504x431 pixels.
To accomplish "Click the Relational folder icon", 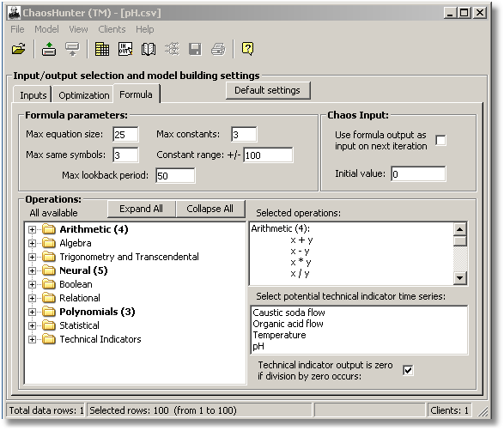I will 49,298.
